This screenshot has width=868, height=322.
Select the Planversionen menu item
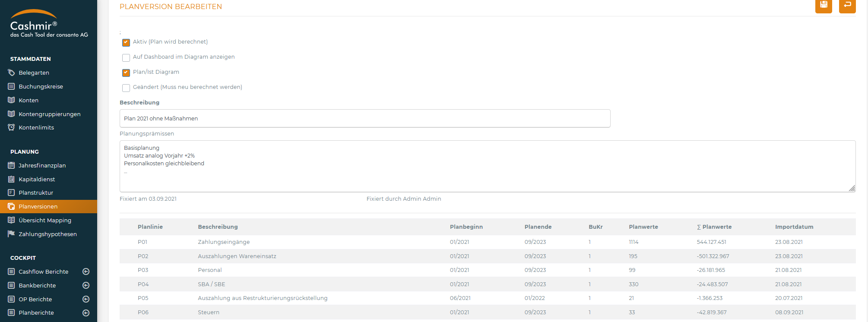[38, 206]
